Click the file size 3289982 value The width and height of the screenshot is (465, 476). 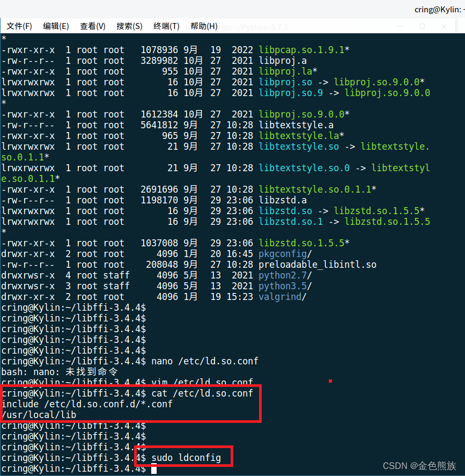[159, 61]
